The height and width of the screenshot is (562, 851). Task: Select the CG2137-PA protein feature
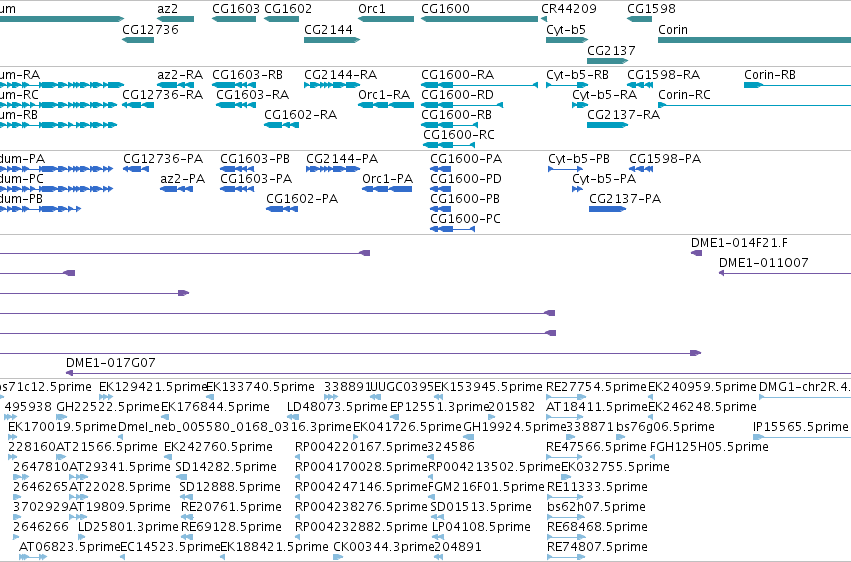607,209
